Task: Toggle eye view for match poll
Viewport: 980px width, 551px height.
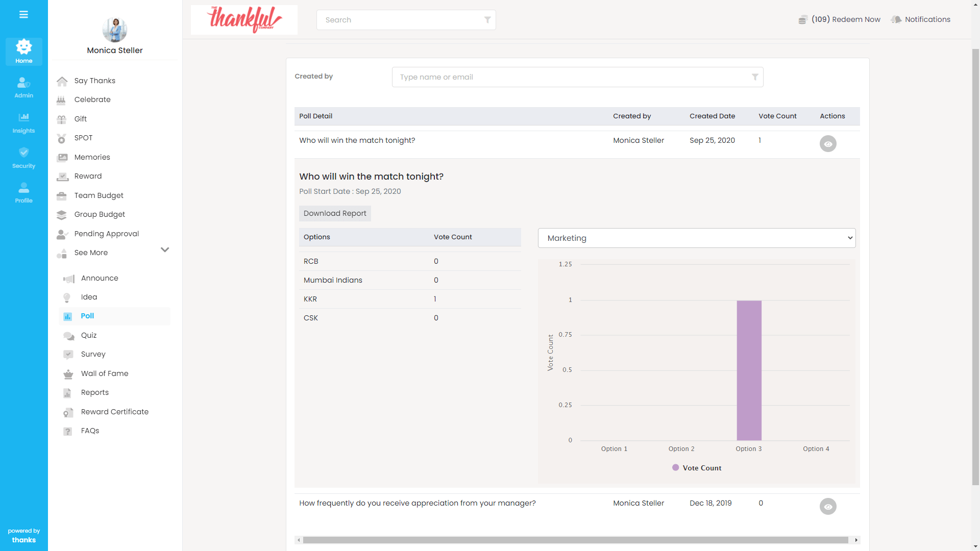Action: pos(828,144)
